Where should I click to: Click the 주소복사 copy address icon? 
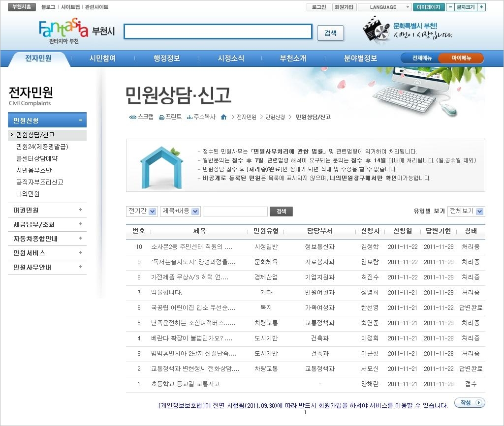[x=189, y=117]
